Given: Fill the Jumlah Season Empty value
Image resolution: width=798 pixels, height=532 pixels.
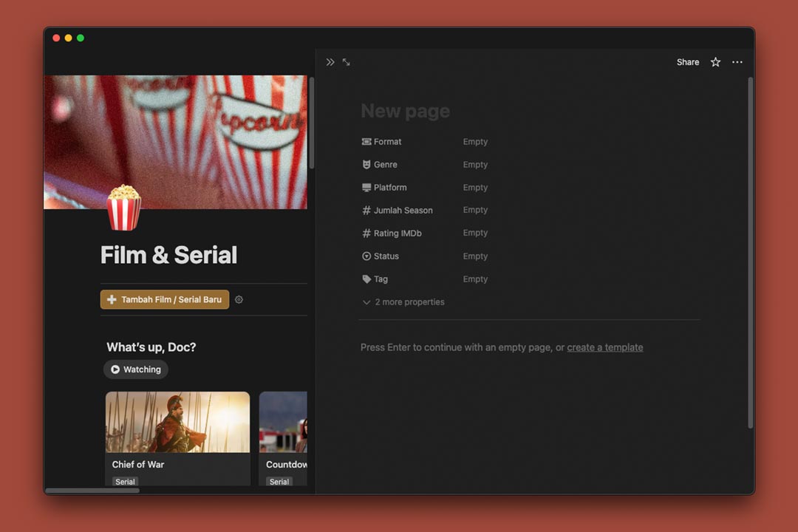Looking at the screenshot, I should click(475, 210).
